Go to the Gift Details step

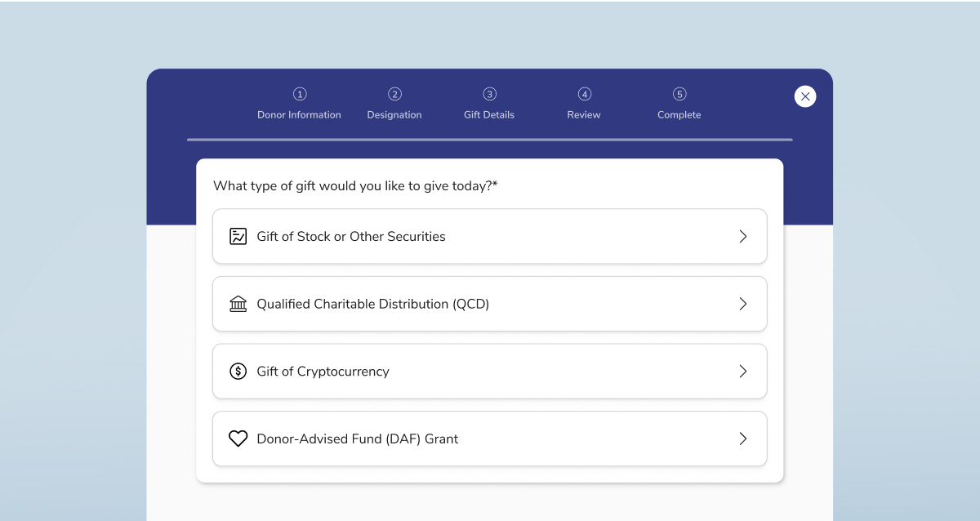(489, 115)
